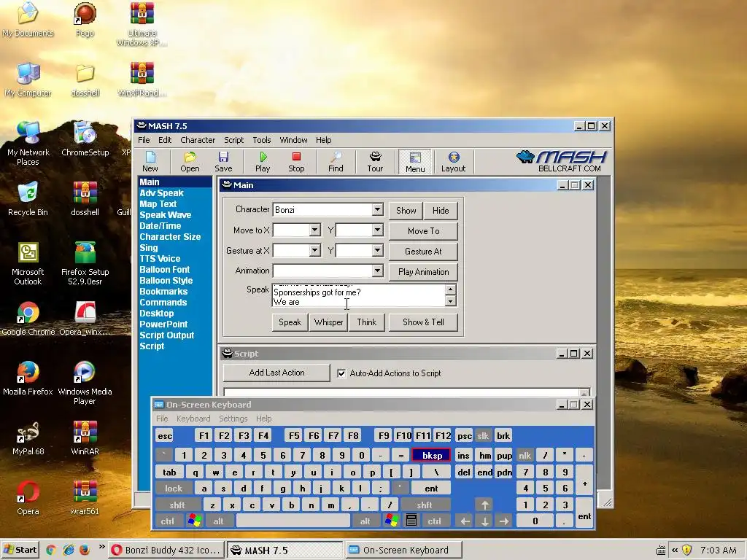The width and height of the screenshot is (747, 560).
Task: Expand the Gesture at X dropdown
Action: (x=314, y=251)
